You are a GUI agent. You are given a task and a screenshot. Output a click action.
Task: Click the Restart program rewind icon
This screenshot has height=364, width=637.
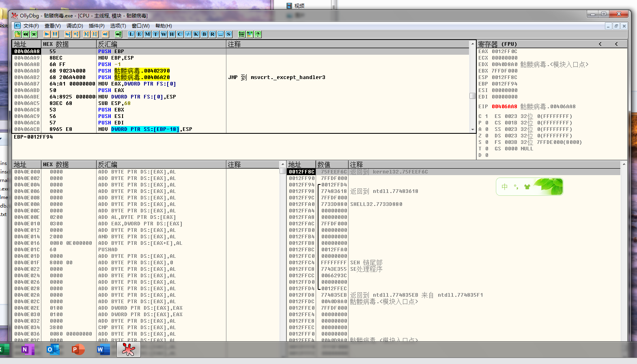tap(26, 34)
